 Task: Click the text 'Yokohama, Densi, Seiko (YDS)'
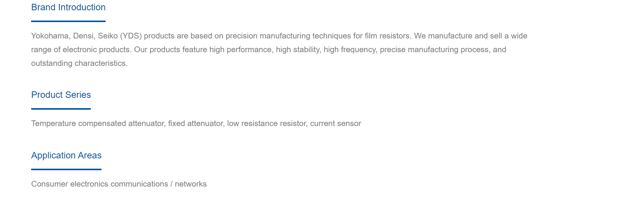pos(87,36)
